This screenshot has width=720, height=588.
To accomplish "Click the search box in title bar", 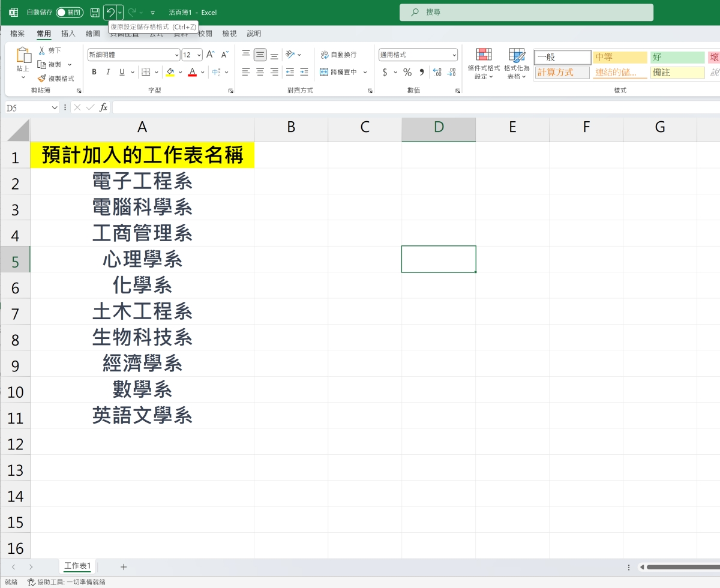I will [x=526, y=12].
